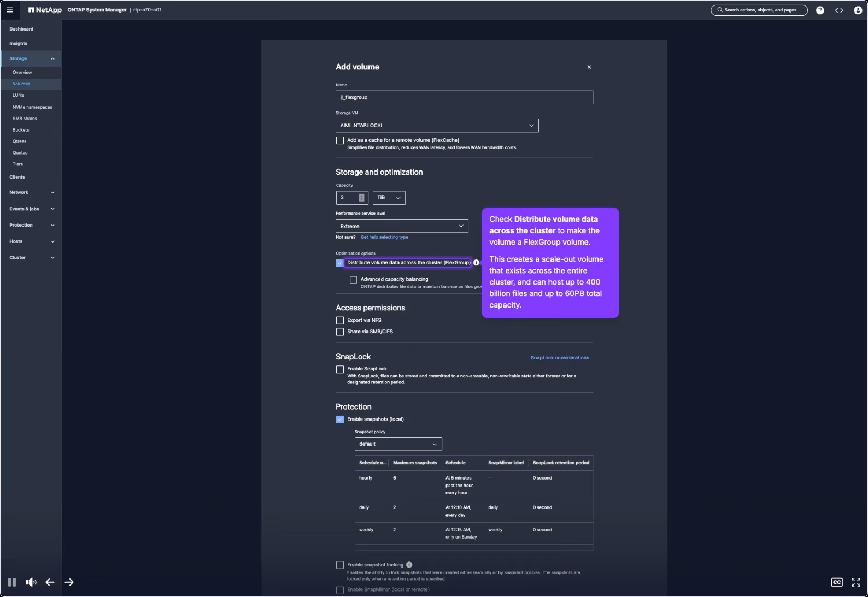Go to previous step arrow

tap(50, 582)
